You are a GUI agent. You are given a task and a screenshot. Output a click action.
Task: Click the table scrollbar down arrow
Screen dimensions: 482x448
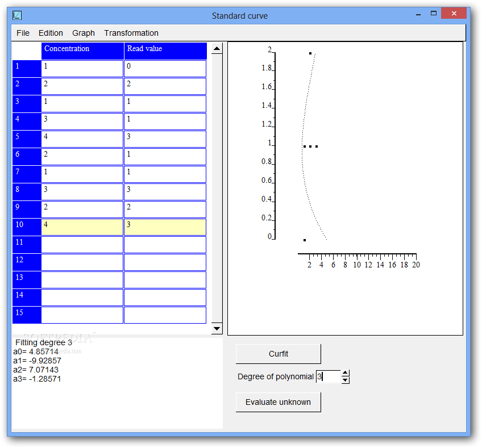click(x=217, y=329)
